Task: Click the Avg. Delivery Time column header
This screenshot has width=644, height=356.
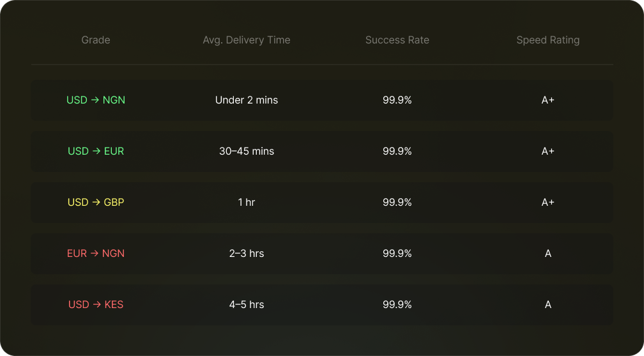Action: point(247,40)
